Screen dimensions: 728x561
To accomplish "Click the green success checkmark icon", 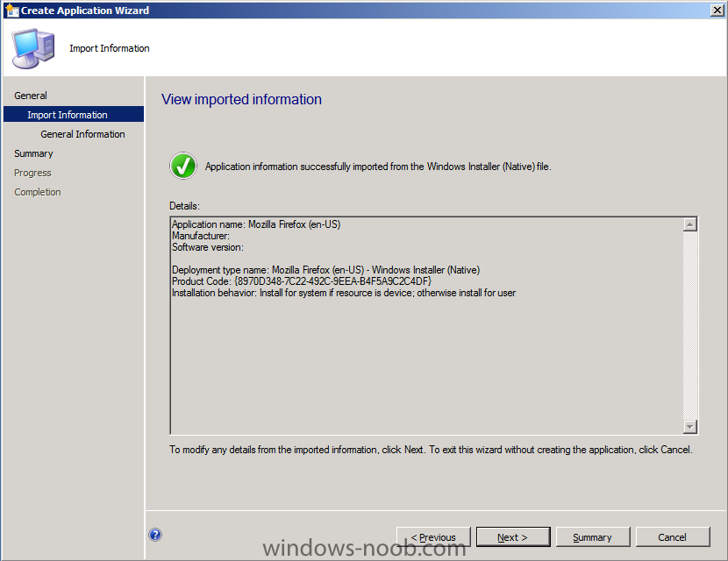I will (183, 166).
